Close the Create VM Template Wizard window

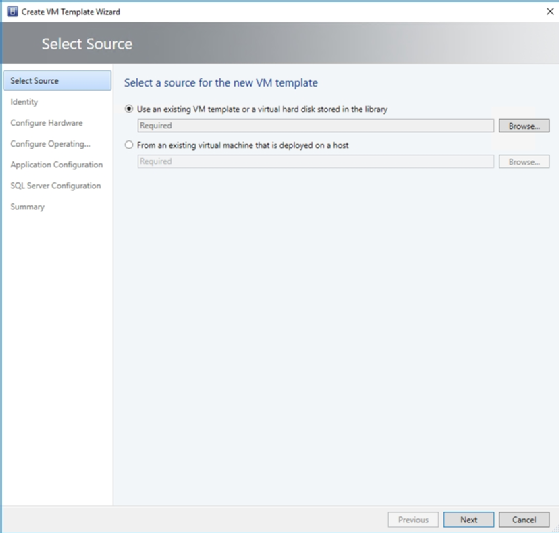[550, 12]
